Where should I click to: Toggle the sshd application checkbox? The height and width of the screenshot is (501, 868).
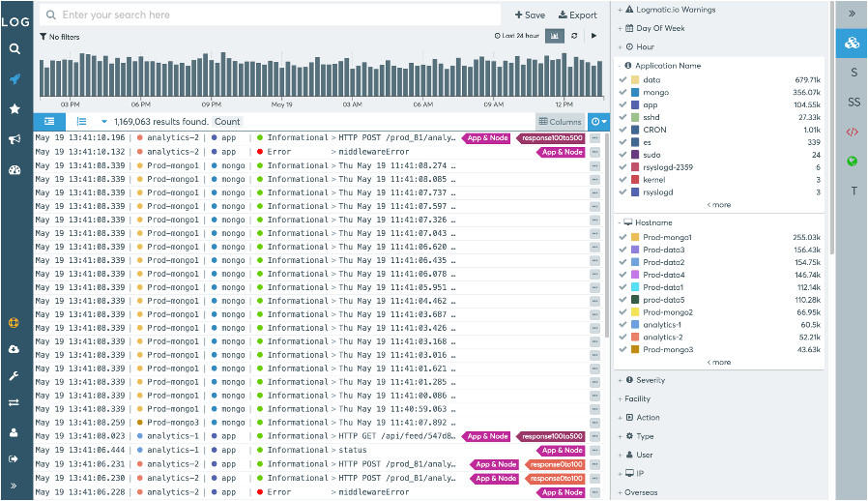pyautogui.click(x=622, y=117)
